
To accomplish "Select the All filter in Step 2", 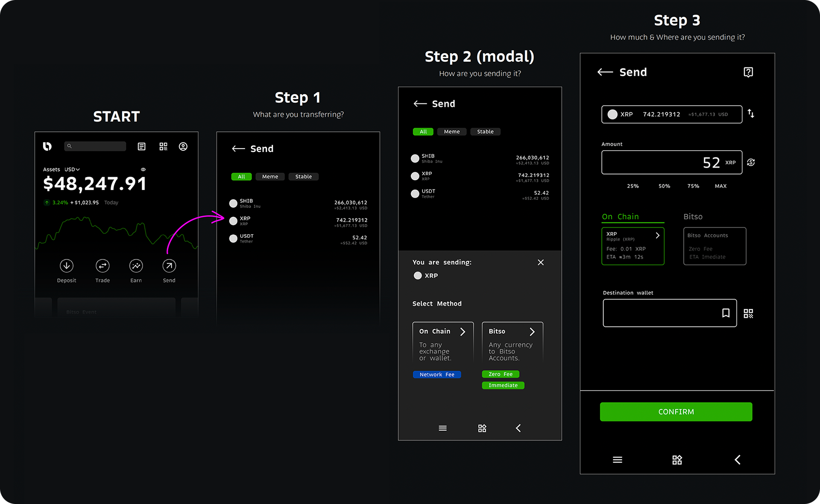I will [423, 132].
